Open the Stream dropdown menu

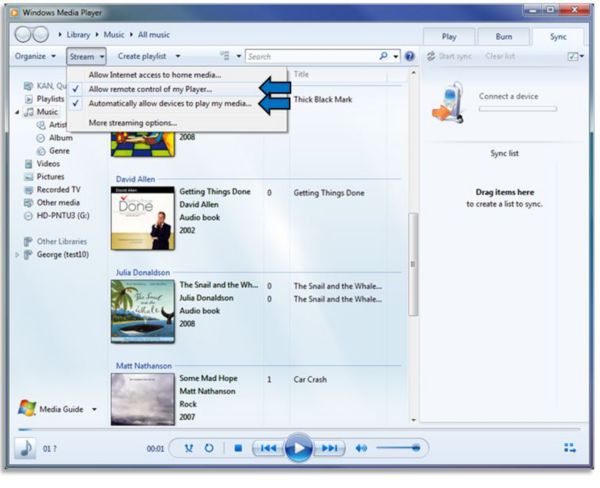coord(86,57)
